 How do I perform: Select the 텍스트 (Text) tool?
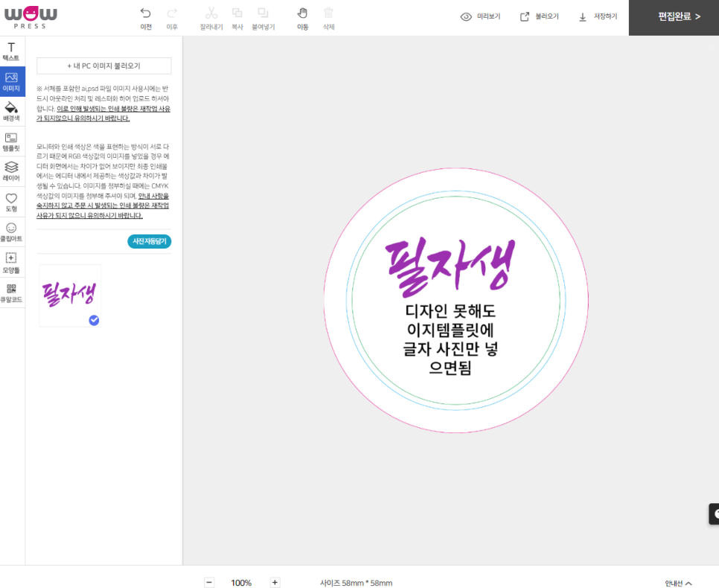point(11,51)
